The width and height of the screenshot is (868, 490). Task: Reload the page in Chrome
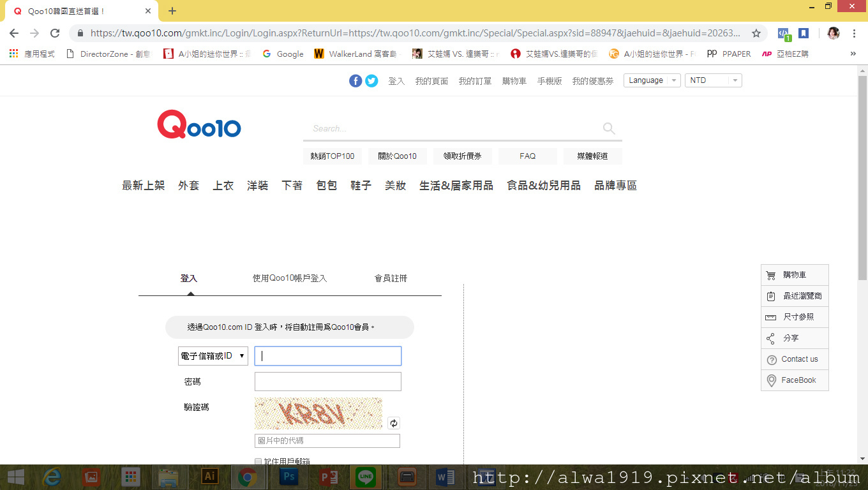(x=55, y=33)
